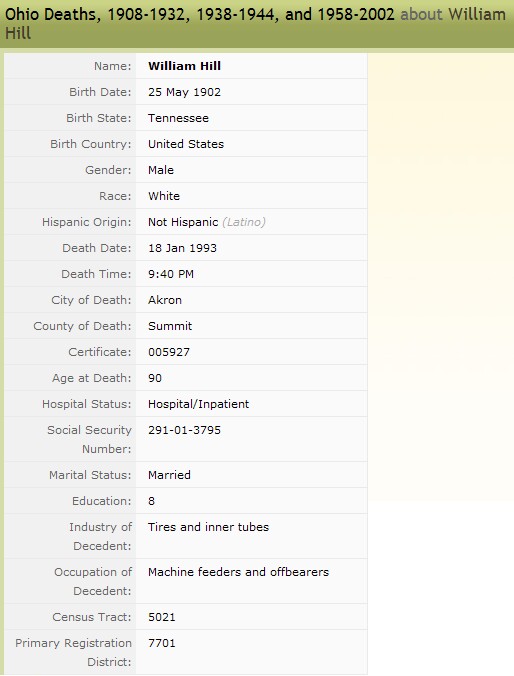
Task: Select the birth date 25 May 1902
Action: click(185, 92)
